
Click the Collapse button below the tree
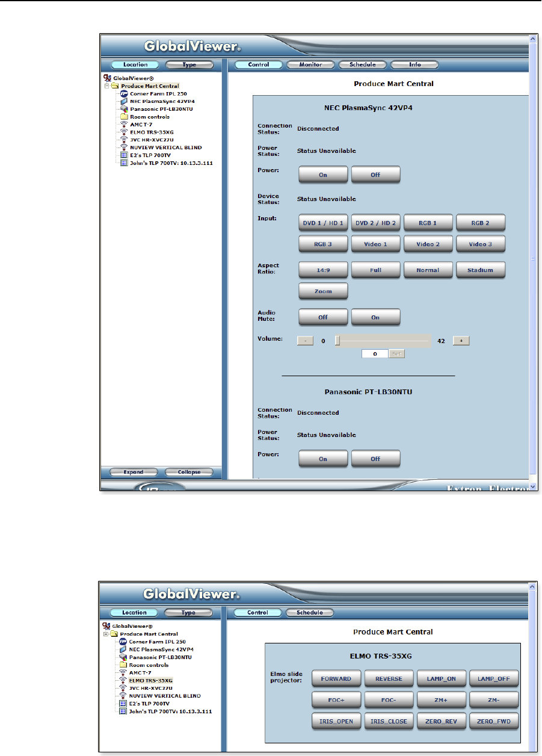coord(189,472)
